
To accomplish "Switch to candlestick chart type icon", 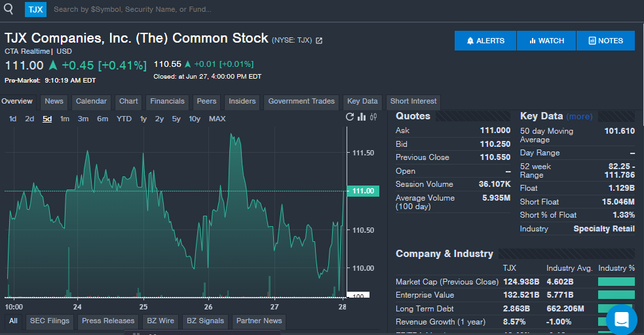I will [x=373, y=117].
